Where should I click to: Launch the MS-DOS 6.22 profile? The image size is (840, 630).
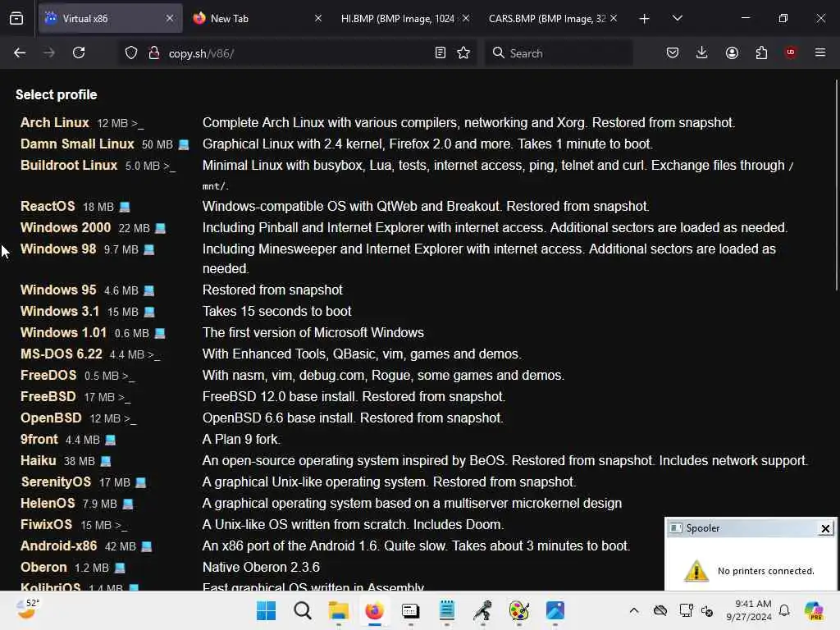click(x=61, y=354)
